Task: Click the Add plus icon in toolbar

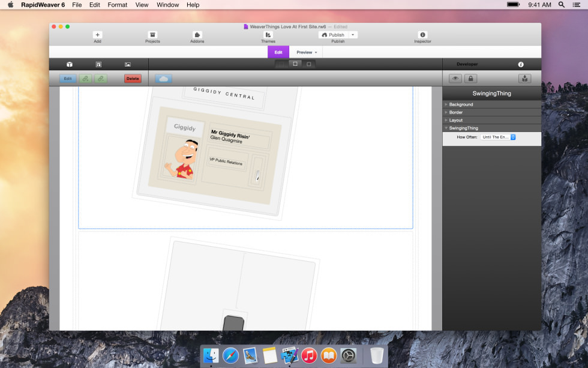Action: pos(97,35)
